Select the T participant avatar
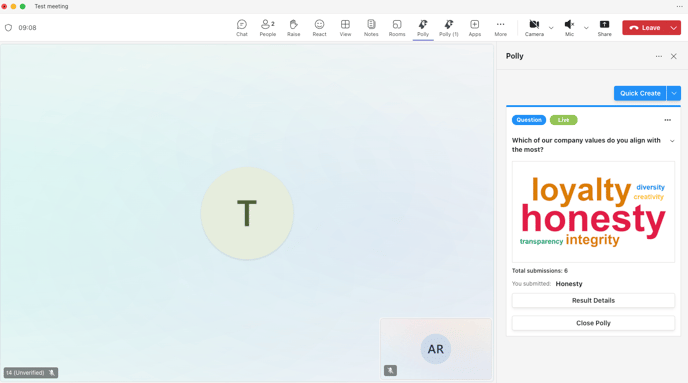The height and width of the screenshot is (383, 688). click(247, 213)
